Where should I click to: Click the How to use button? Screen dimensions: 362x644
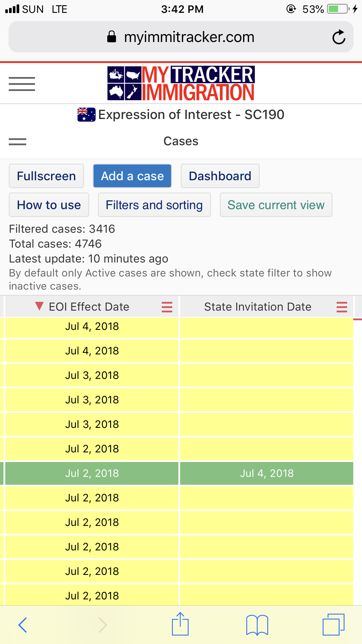49,205
